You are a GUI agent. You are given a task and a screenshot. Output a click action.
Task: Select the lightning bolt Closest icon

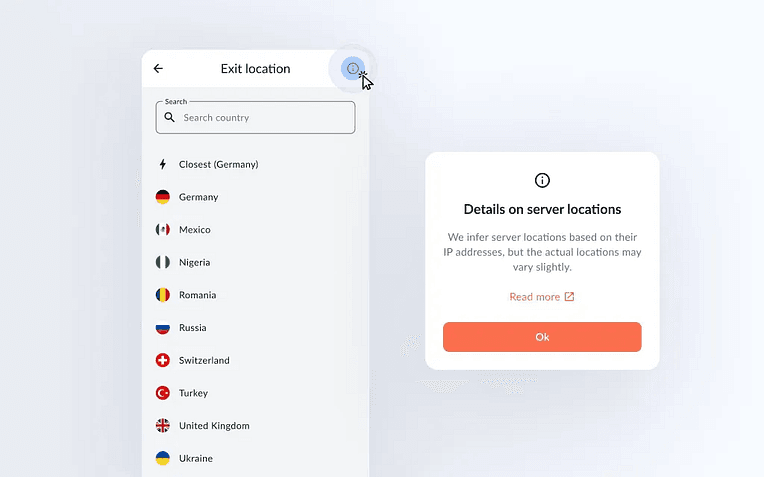pyautogui.click(x=163, y=164)
